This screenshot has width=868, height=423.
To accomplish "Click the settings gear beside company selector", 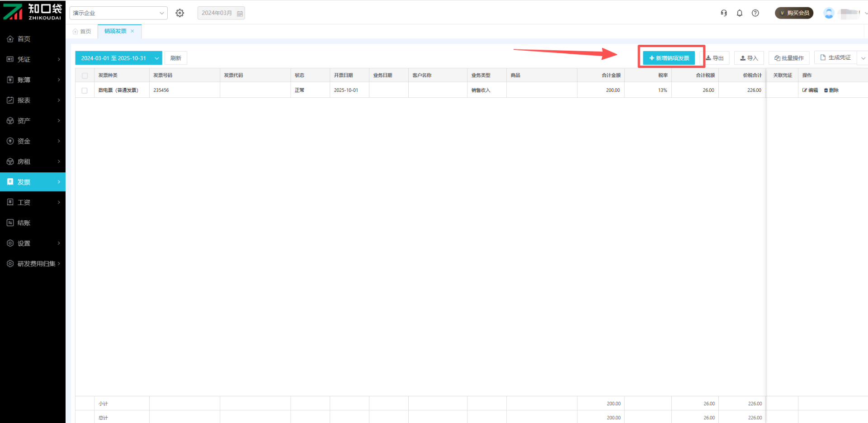I will pyautogui.click(x=180, y=13).
